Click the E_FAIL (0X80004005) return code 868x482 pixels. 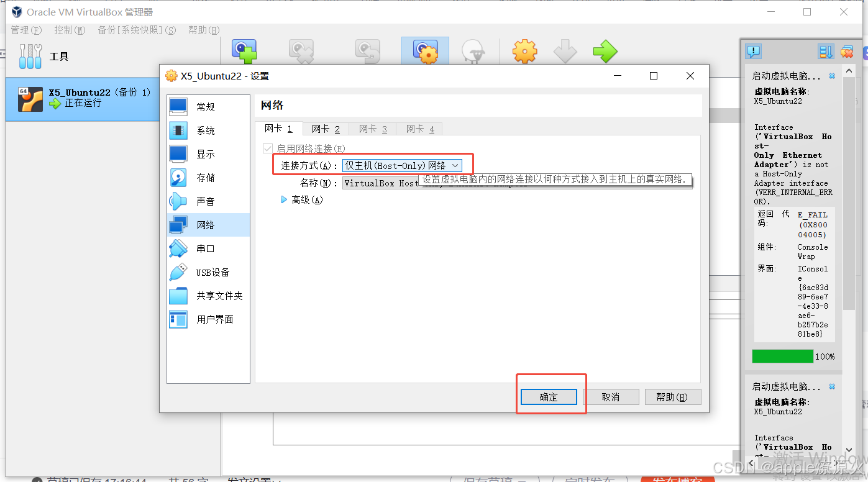[x=813, y=225]
